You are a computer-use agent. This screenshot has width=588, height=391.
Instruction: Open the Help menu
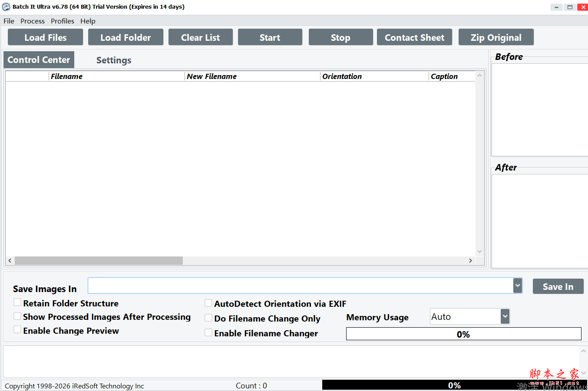pyautogui.click(x=88, y=21)
